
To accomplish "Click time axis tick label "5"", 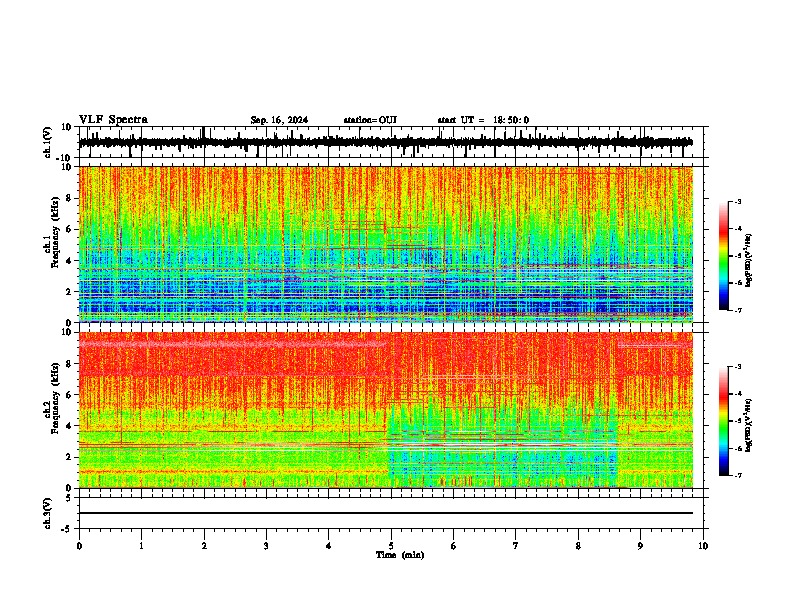I will pyautogui.click(x=391, y=546).
